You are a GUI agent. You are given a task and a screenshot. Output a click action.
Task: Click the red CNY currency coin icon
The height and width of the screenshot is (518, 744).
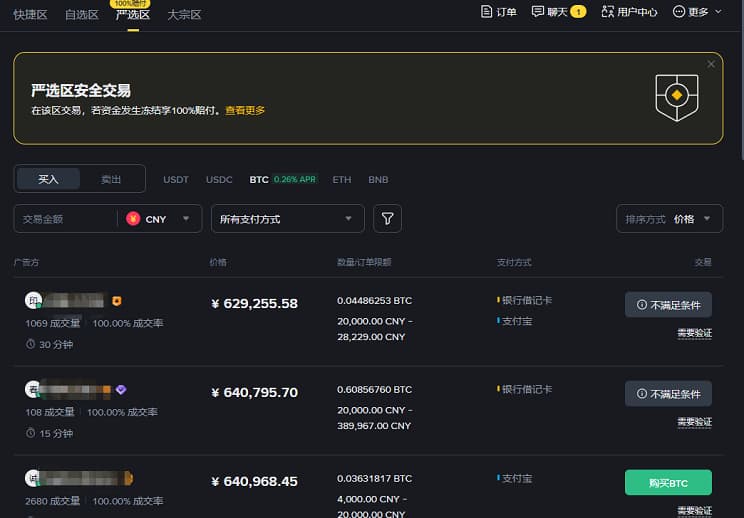click(x=133, y=219)
